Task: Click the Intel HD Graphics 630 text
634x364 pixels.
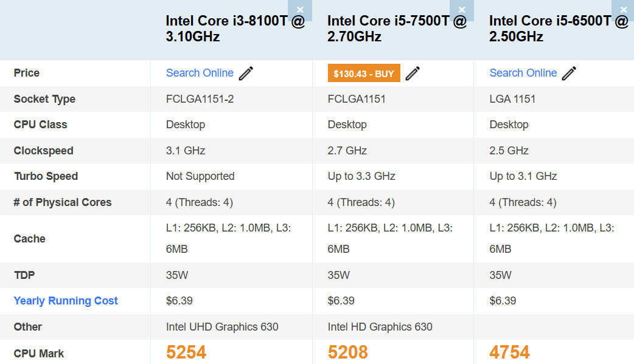Action: pyautogui.click(x=380, y=327)
